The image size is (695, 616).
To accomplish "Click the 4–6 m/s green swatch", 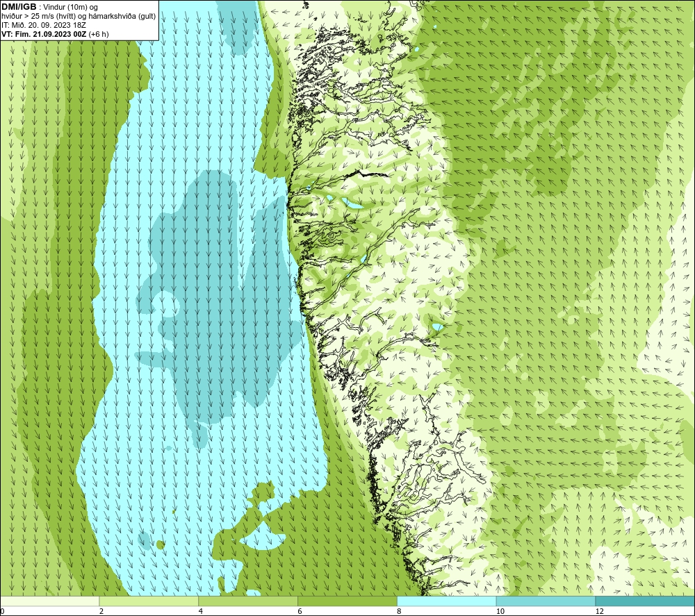I will [x=248, y=601].
